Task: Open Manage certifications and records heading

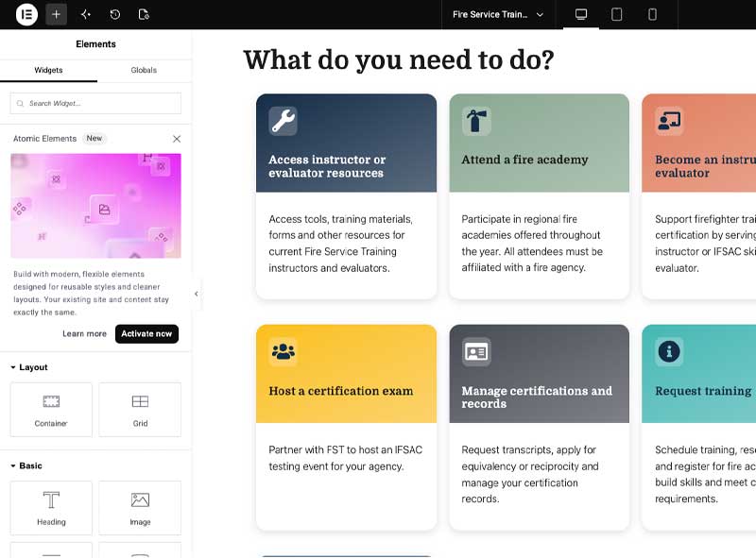Action: pyautogui.click(x=537, y=397)
